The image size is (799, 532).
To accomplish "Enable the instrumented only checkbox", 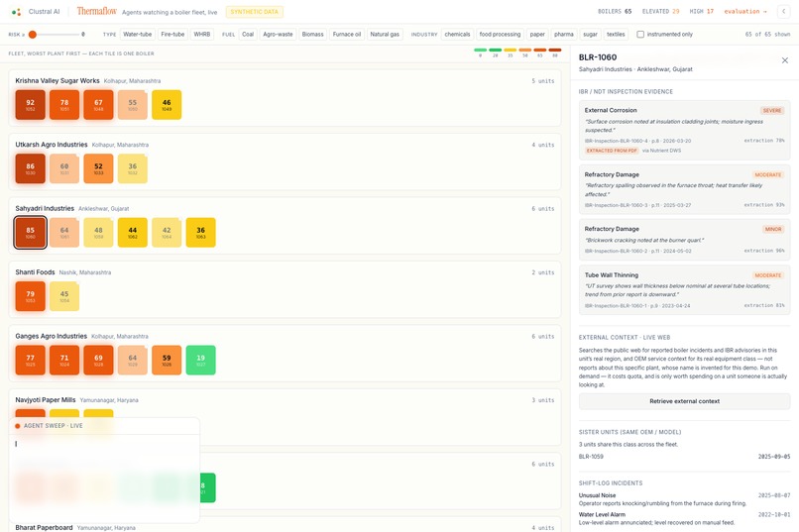I will (x=640, y=34).
